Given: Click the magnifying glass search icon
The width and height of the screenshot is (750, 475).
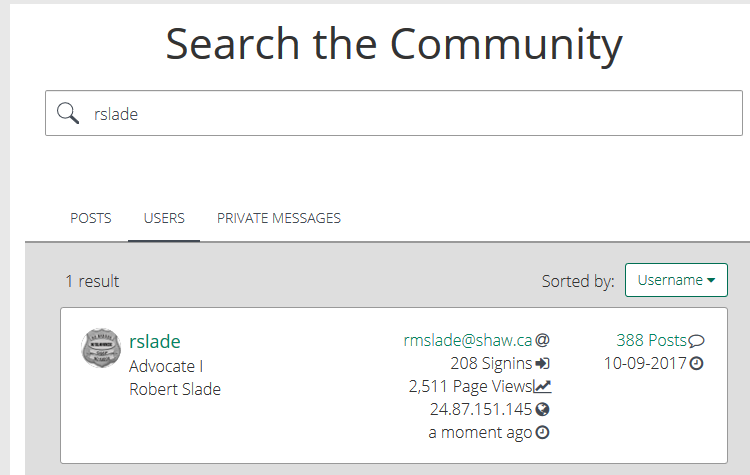Looking at the screenshot, I should 68,114.
